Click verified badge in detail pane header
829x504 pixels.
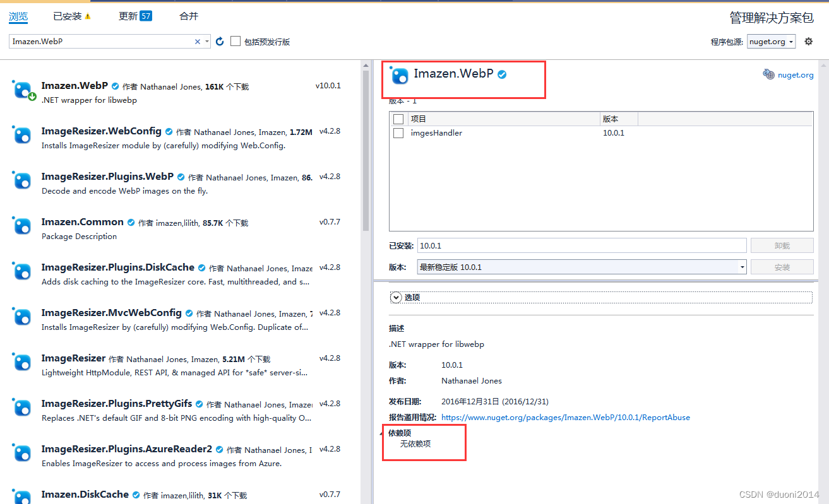click(502, 74)
